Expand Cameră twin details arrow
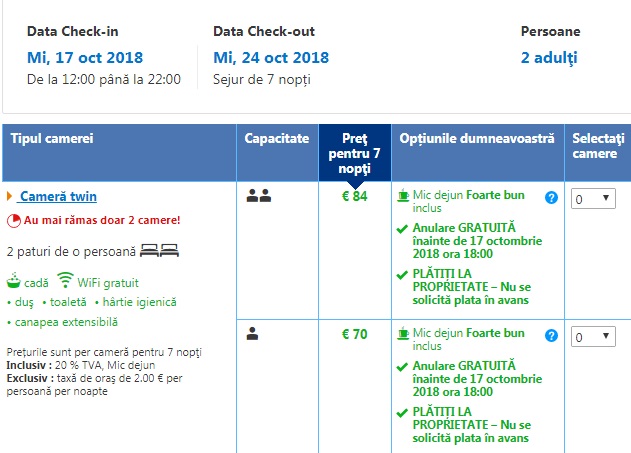Viewport: 631px width, 453px height. (x=10, y=196)
